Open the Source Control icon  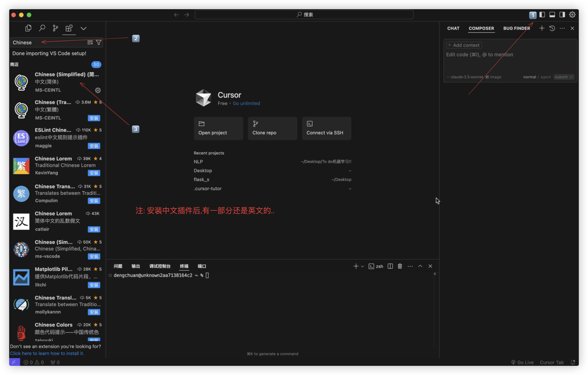coord(55,28)
